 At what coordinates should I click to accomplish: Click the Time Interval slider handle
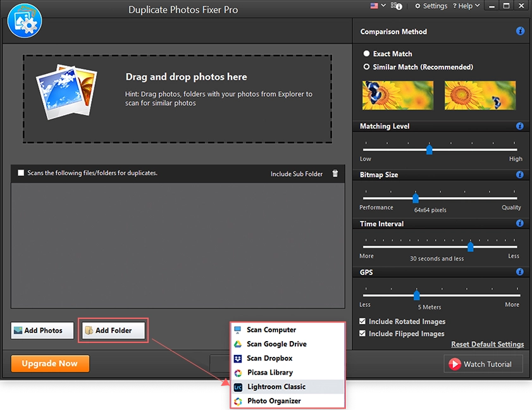tap(470, 246)
